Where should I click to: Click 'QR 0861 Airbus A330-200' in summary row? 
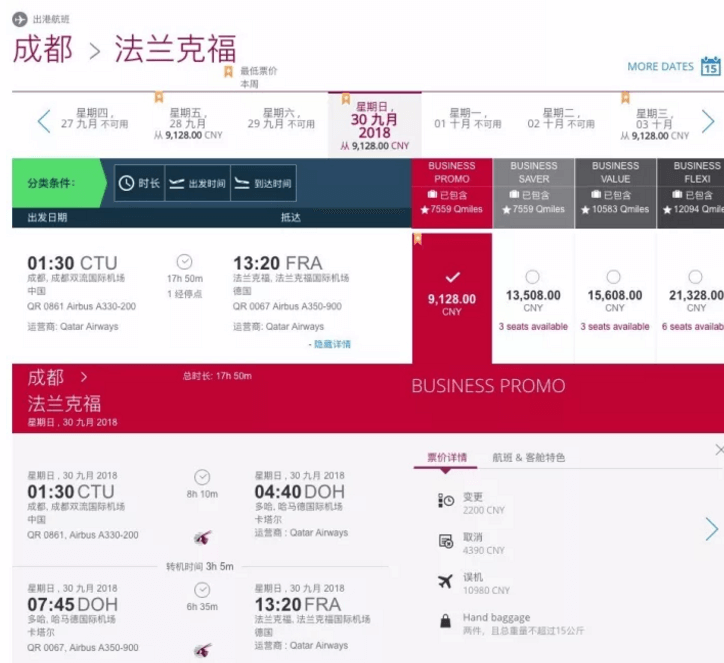click(x=81, y=306)
